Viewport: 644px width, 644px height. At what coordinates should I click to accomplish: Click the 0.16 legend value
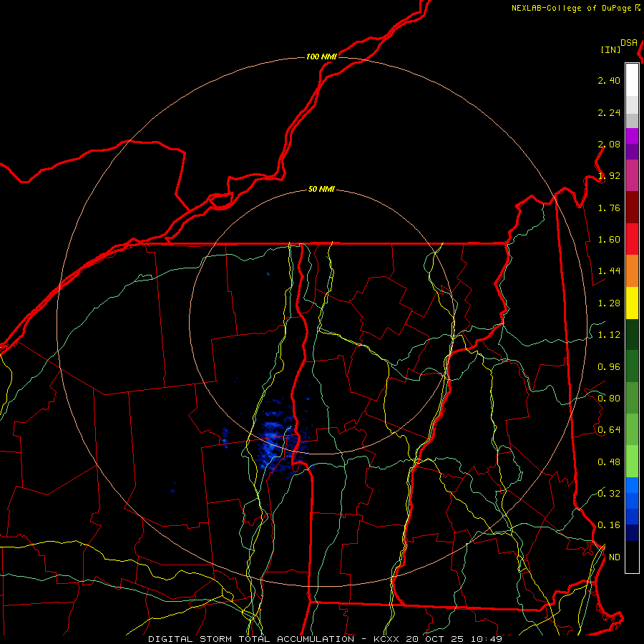point(609,525)
